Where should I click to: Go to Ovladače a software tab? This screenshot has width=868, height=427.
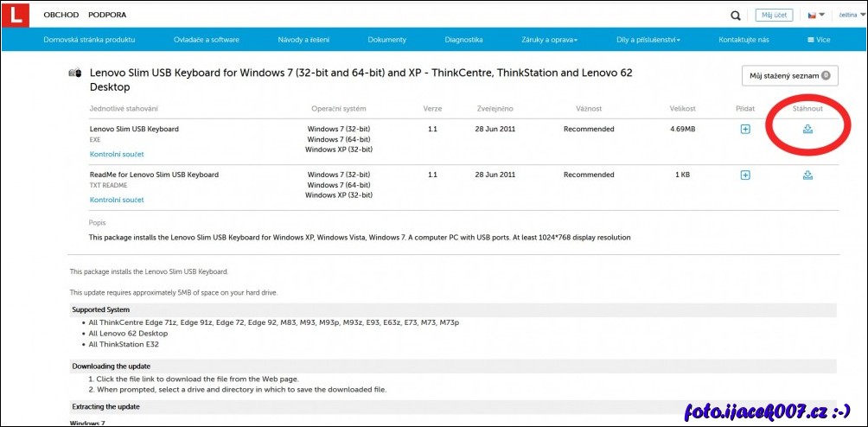pos(207,40)
